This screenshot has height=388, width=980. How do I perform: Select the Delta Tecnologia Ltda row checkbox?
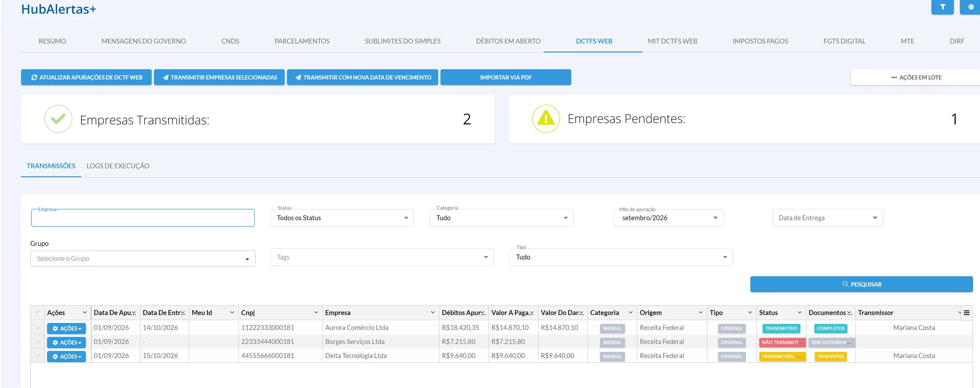pyautogui.click(x=38, y=356)
